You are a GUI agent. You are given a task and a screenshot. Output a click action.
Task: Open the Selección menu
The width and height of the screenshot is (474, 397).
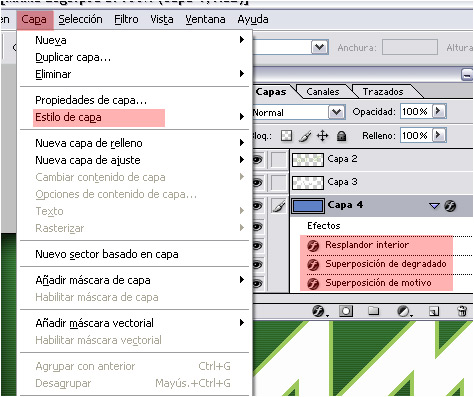(80, 20)
